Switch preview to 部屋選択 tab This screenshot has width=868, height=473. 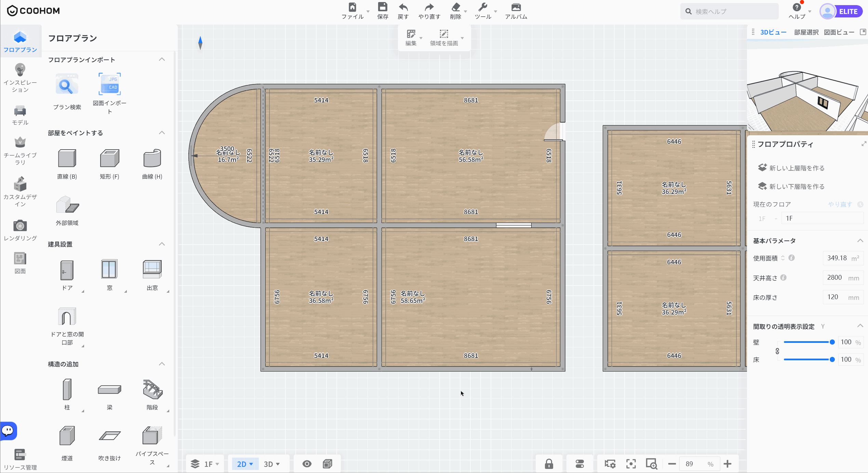806,32
